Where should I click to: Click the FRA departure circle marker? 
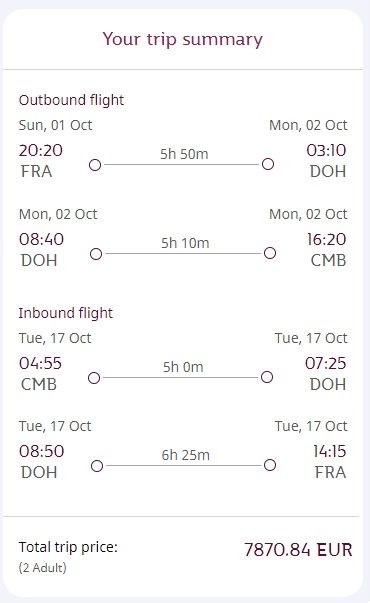(x=95, y=165)
